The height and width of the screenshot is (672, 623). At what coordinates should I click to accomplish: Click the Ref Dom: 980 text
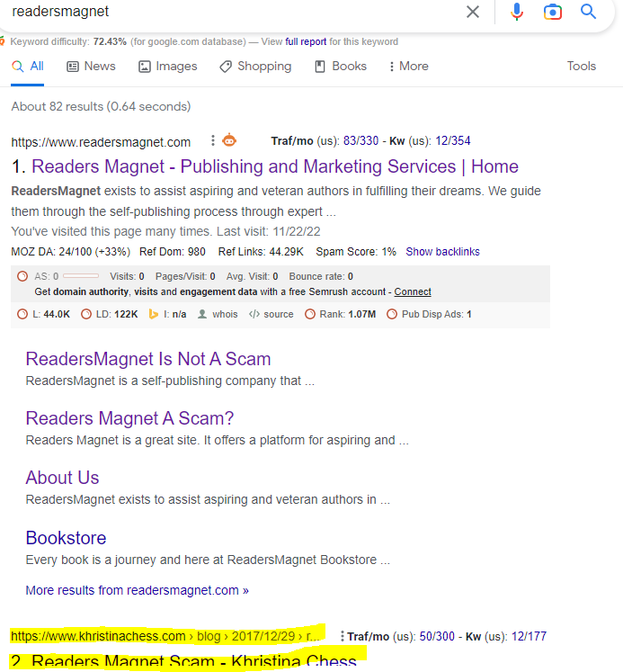click(172, 252)
